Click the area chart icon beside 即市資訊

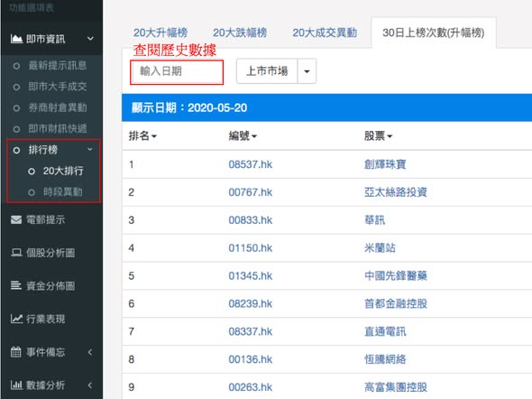coord(16,39)
